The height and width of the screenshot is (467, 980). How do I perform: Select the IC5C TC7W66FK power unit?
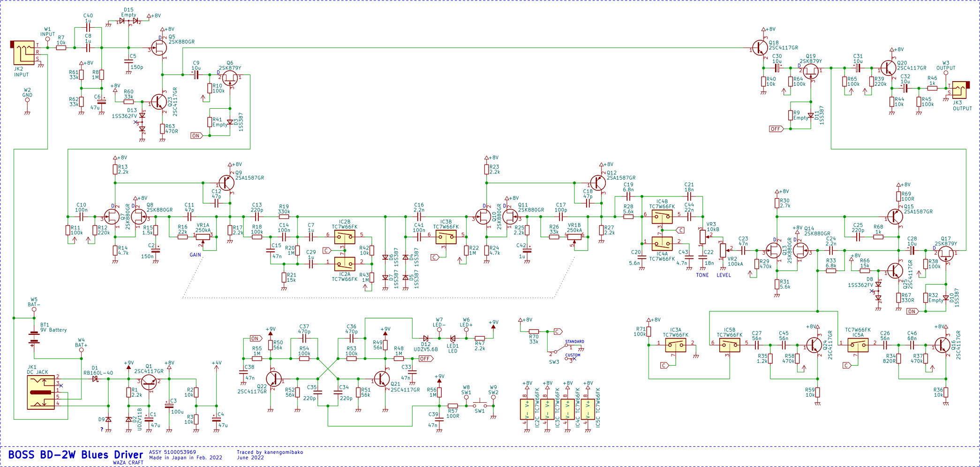pos(588,409)
